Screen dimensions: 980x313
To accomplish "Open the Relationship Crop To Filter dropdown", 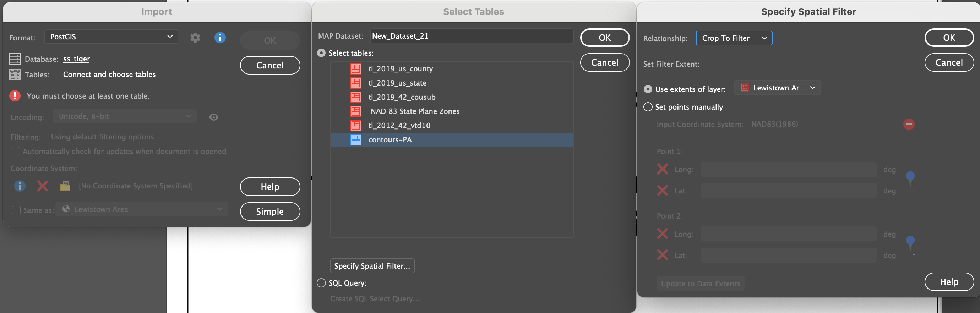I will click(734, 38).
